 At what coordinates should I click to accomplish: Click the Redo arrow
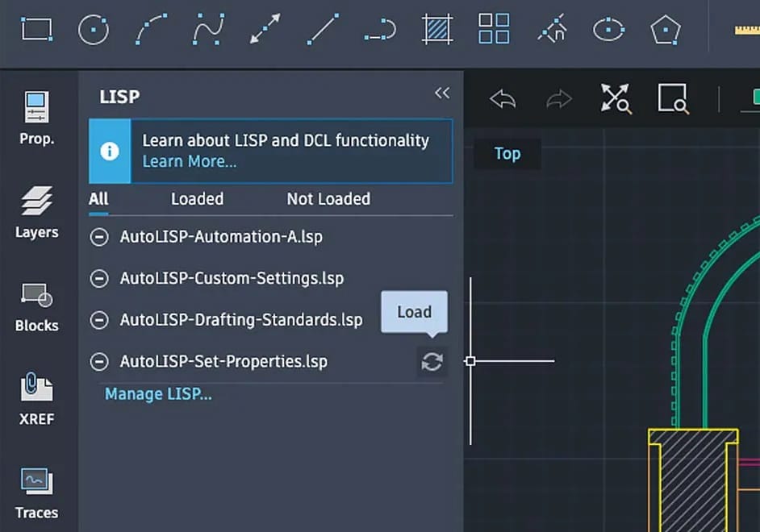click(x=559, y=99)
